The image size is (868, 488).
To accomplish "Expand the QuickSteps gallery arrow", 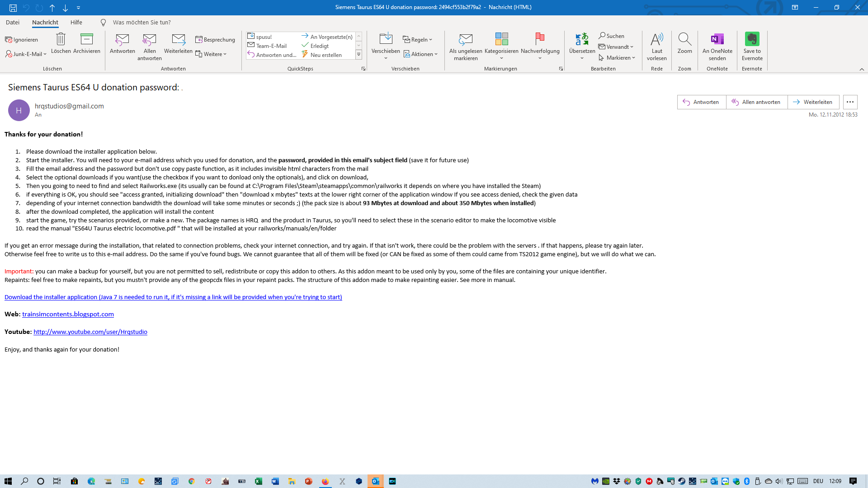I will 359,55.
